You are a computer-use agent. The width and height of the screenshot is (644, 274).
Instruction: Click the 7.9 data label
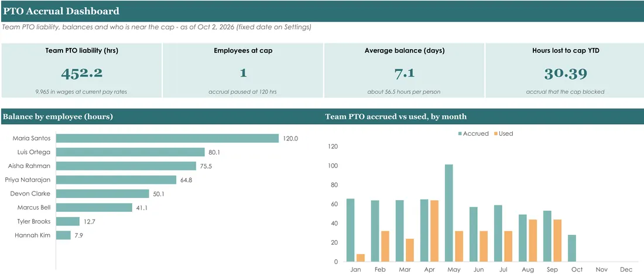pos(78,235)
